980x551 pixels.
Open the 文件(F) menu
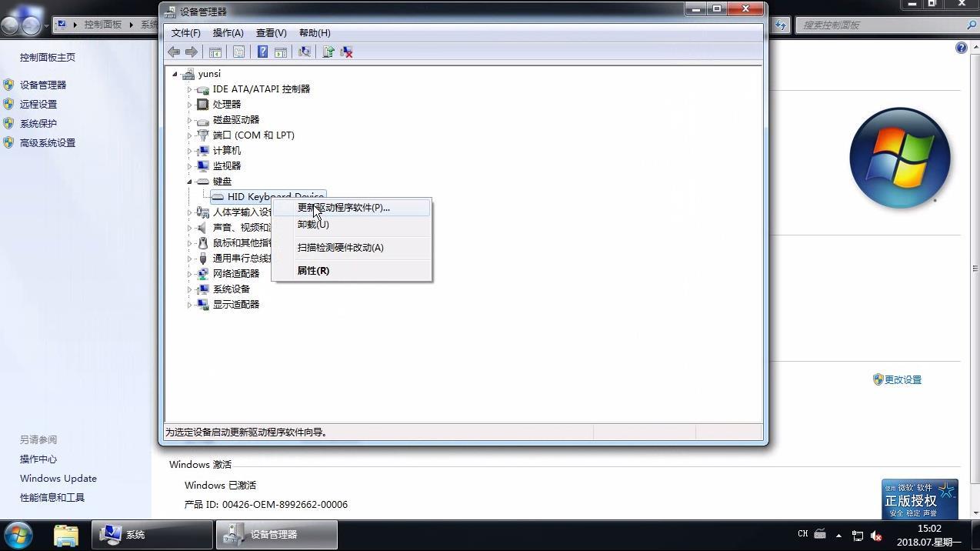[x=185, y=32]
